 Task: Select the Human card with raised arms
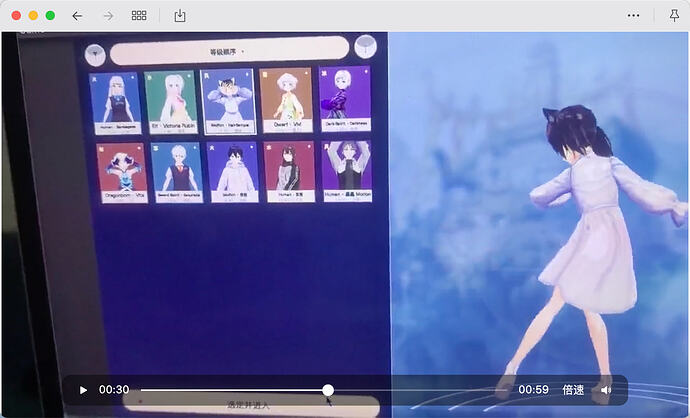coord(348,171)
